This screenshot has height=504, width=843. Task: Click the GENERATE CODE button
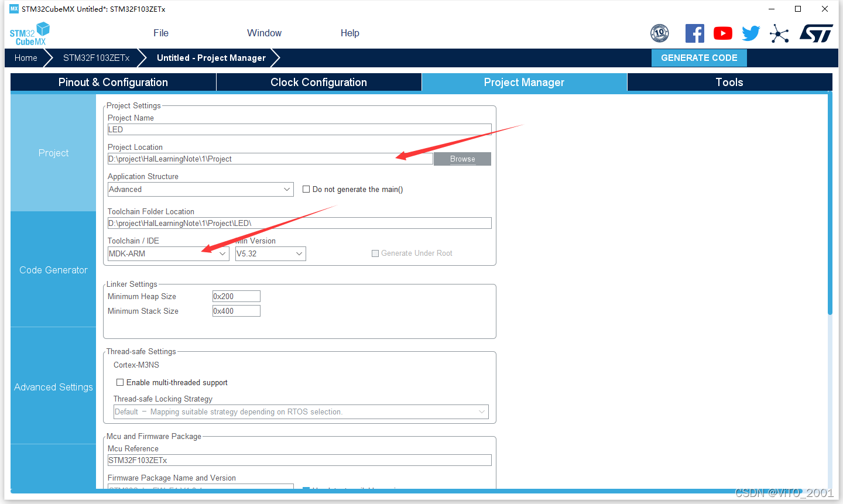pyautogui.click(x=699, y=58)
